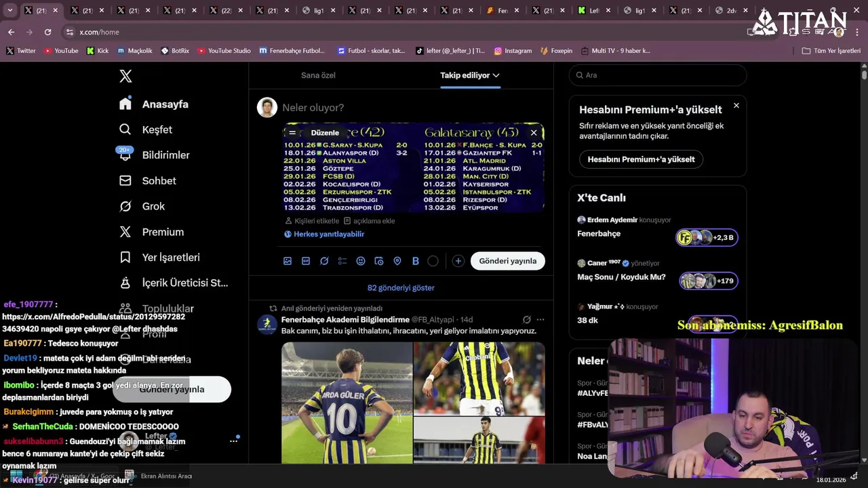Add a location with the pin icon
This screenshot has width=868, height=488.
397,261
